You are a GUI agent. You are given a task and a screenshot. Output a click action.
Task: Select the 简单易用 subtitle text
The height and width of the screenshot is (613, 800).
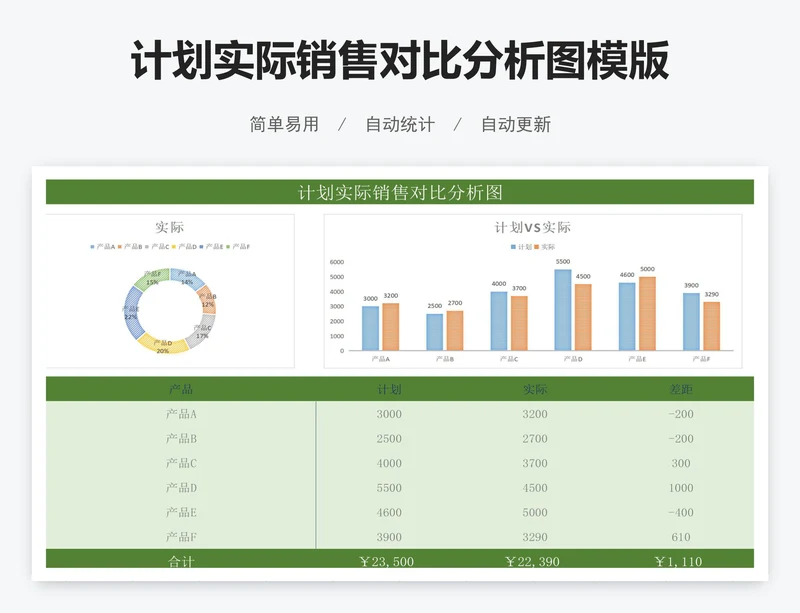click(284, 125)
